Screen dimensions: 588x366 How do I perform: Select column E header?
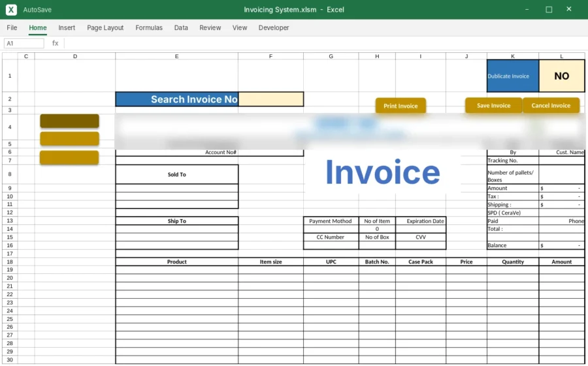[176, 56]
